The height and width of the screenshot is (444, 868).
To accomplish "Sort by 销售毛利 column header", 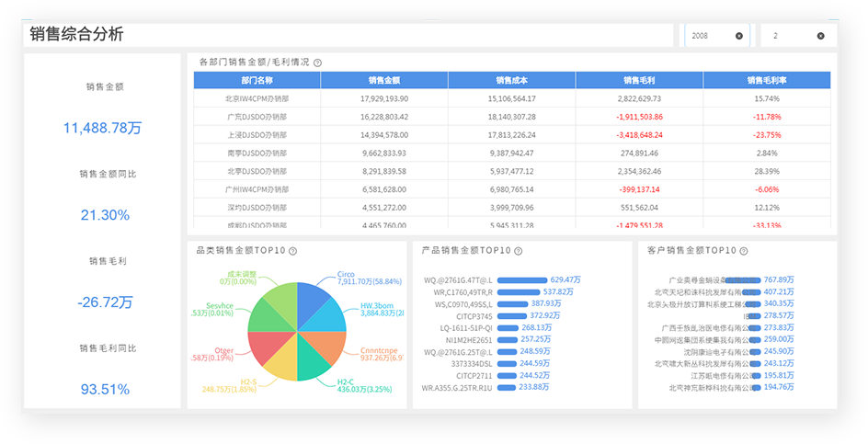I will (639, 80).
